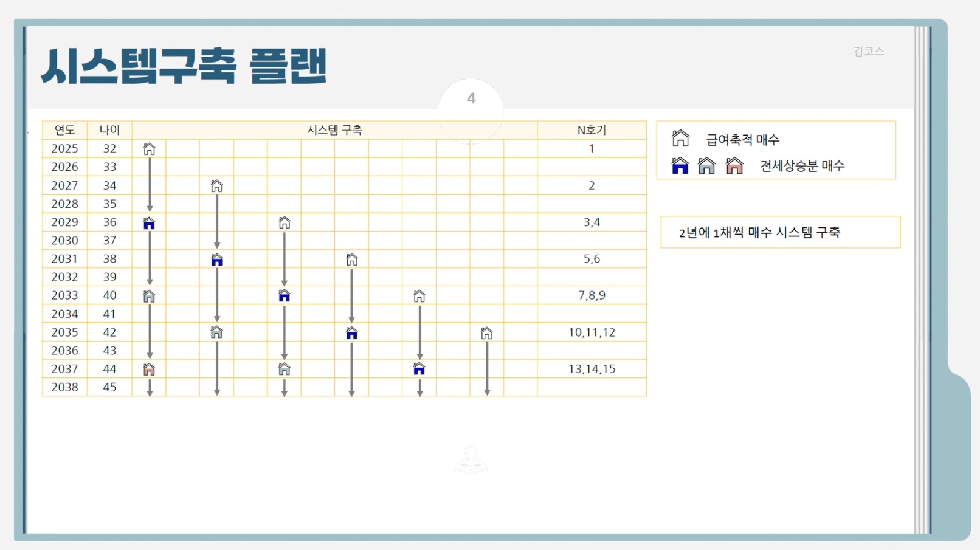Click the outline house in the 2031 row
This screenshot has height=550, width=980.
coord(352,260)
